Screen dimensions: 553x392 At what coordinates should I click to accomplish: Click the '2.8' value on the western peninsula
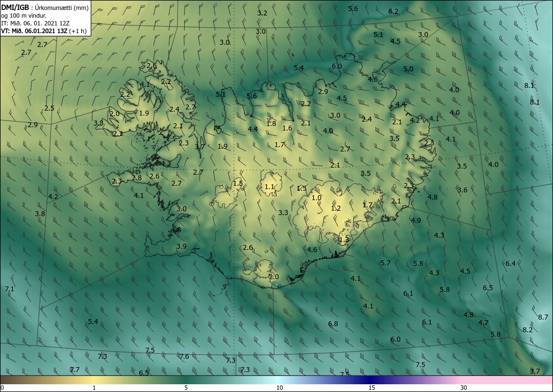pyautogui.click(x=137, y=177)
